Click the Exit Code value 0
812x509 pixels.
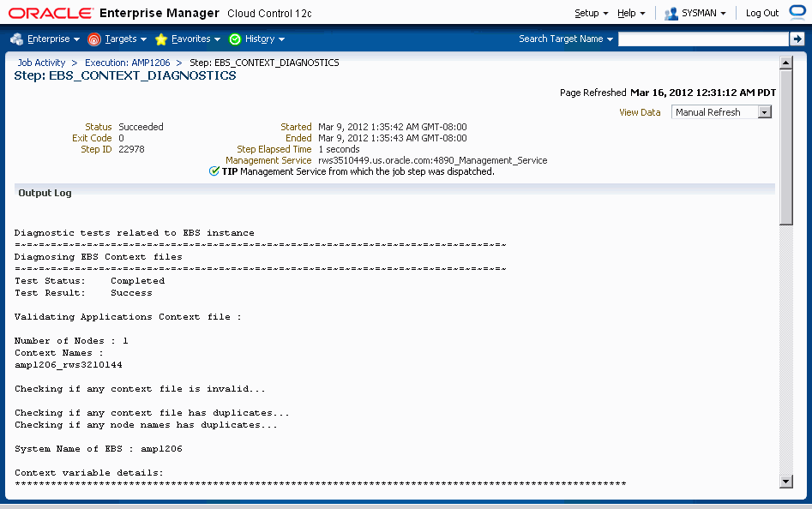click(121, 138)
